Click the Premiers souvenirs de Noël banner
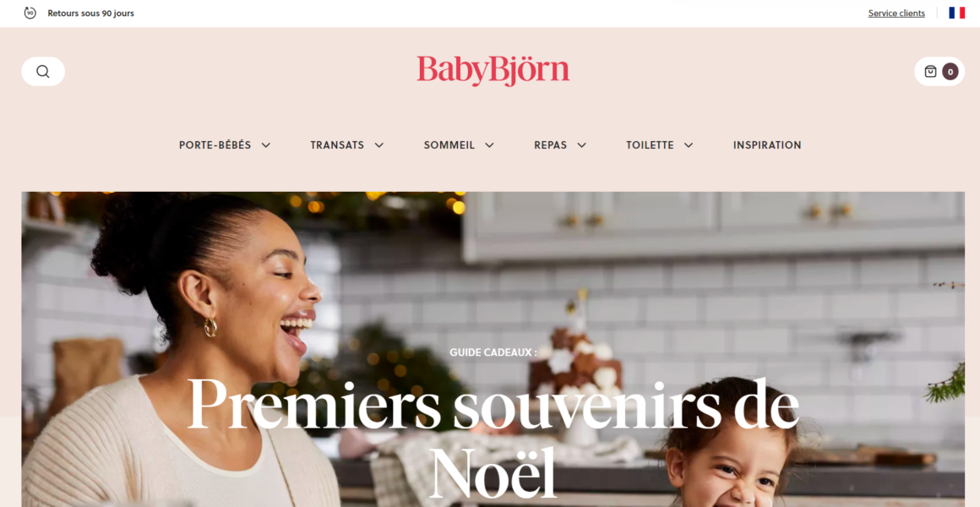Viewport: 980px width, 507px height. pyautogui.click(x=493, y=349)
